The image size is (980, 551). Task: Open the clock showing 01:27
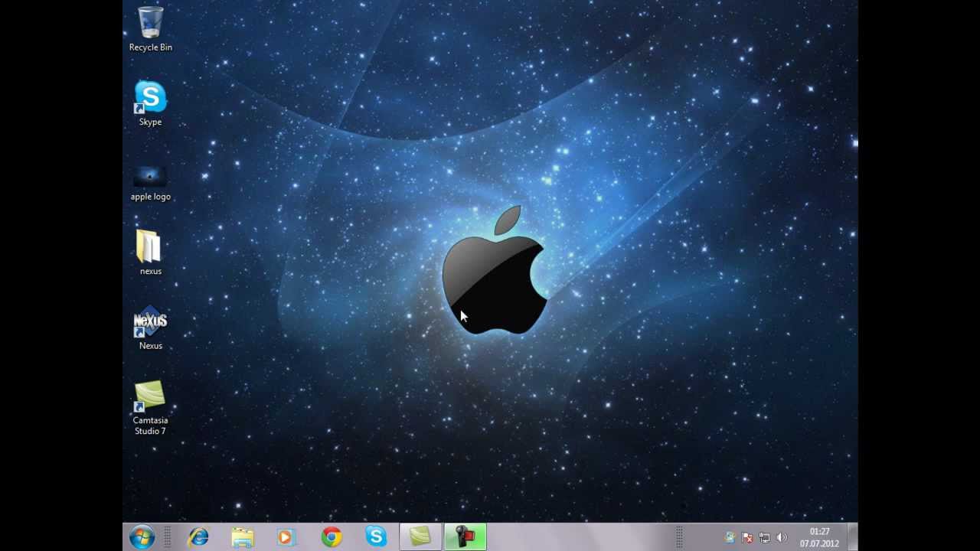pos(819,537)
